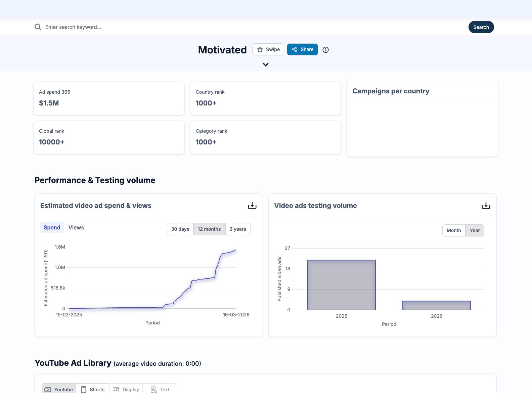Open the Shorts ad library tab
The image size is (532, 393).
pos(93,389)
